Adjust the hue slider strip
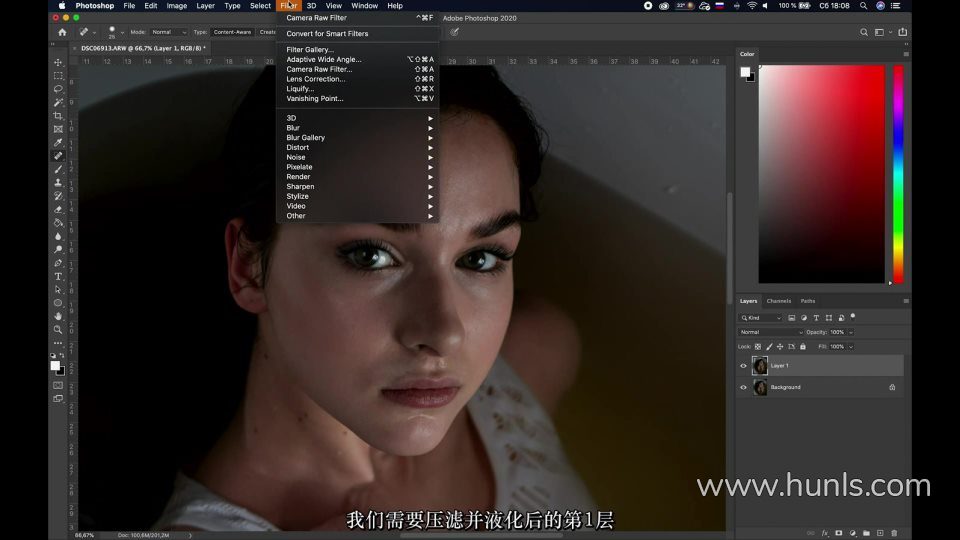The image size is (960, 540). pyautogui.click(x=898, y=174)
